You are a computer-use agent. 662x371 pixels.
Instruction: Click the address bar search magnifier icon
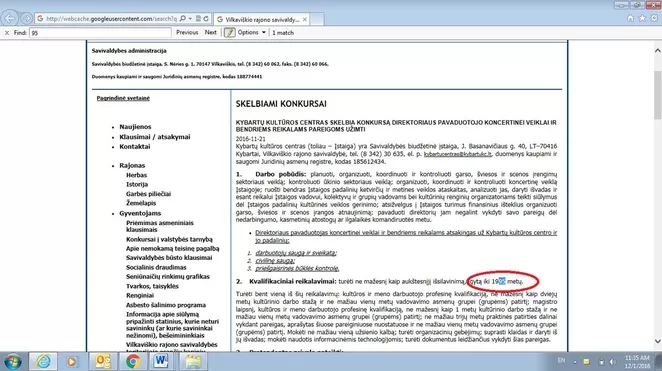click(x=182, y=19)
